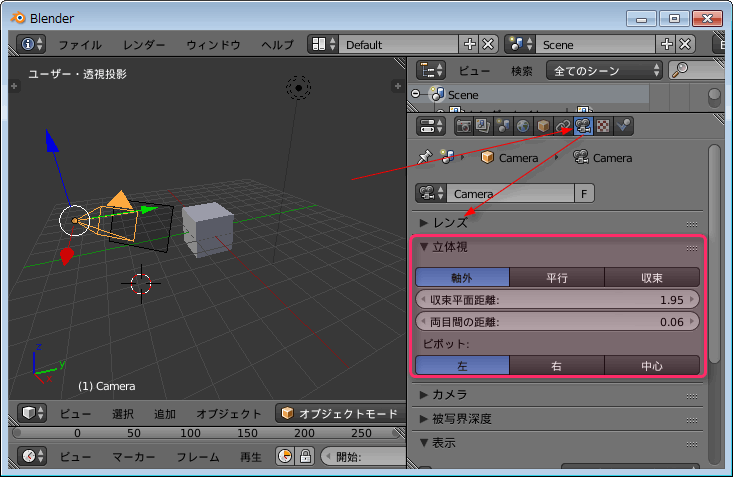Open the outliner editor type selector
Viewport: 733px width, 477px height.
pos(430,71)
